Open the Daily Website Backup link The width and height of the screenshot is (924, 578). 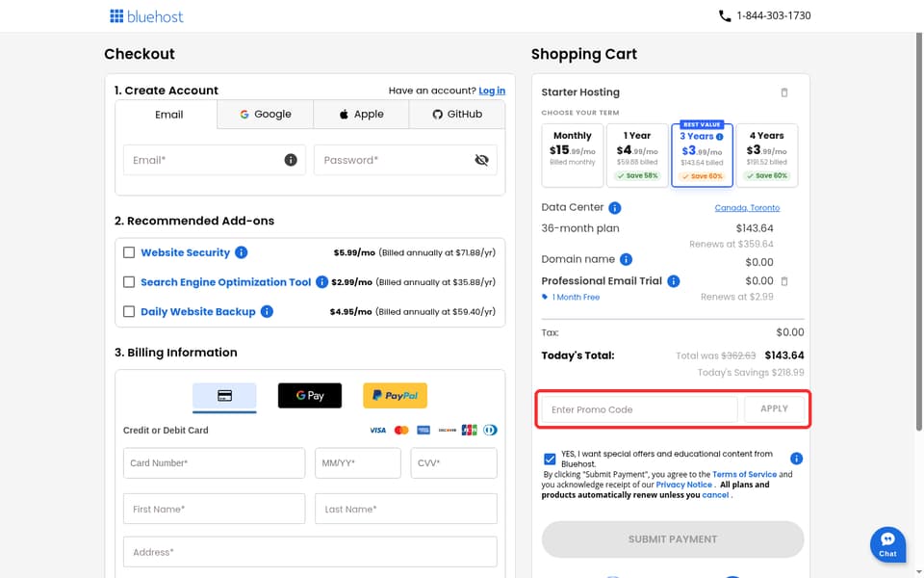click(x=198, y=311)
